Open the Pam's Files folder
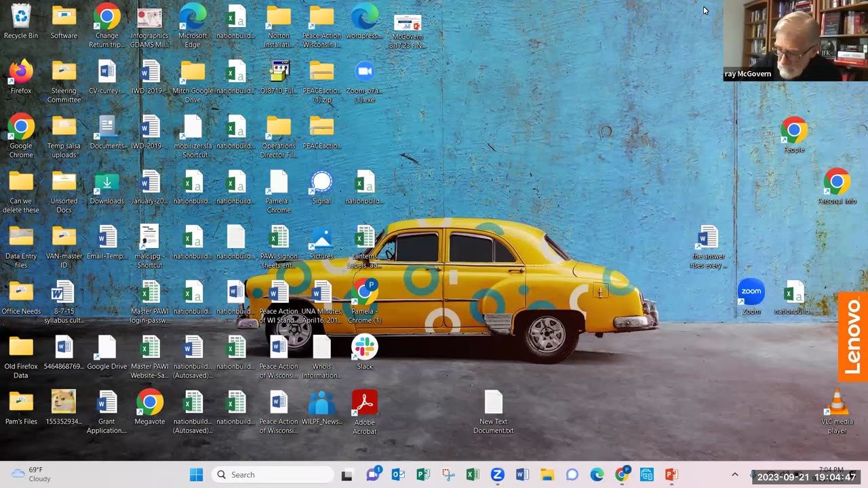This screenshot has width=868, height=488. point(21,407)
